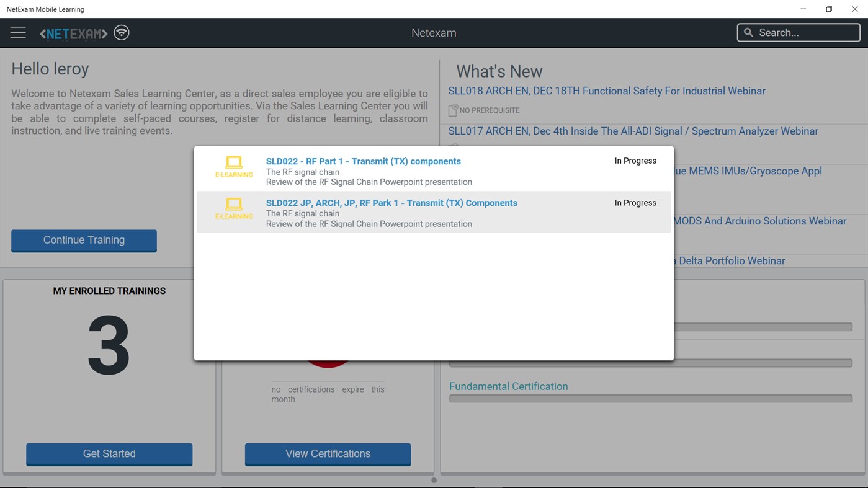This screenshot has width=868, height=488.
Task: Click the enrolled trainings count 3
Action: (109, 345)
